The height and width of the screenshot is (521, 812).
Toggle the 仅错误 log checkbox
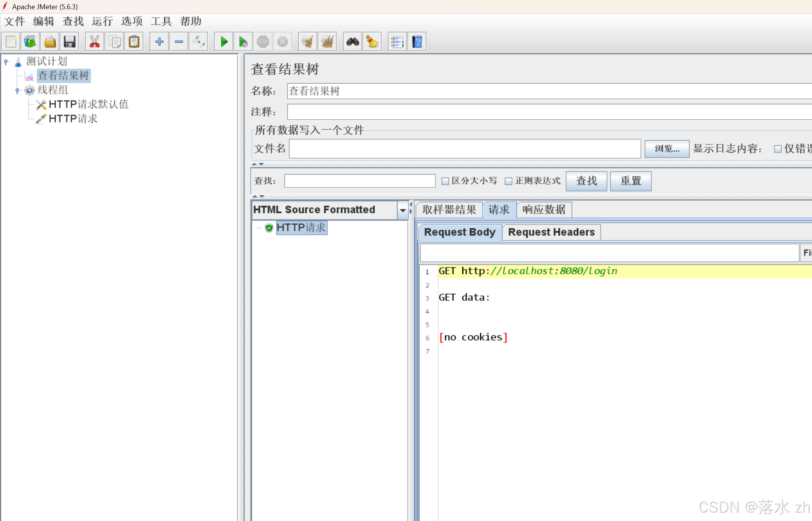tap(777, 149)
